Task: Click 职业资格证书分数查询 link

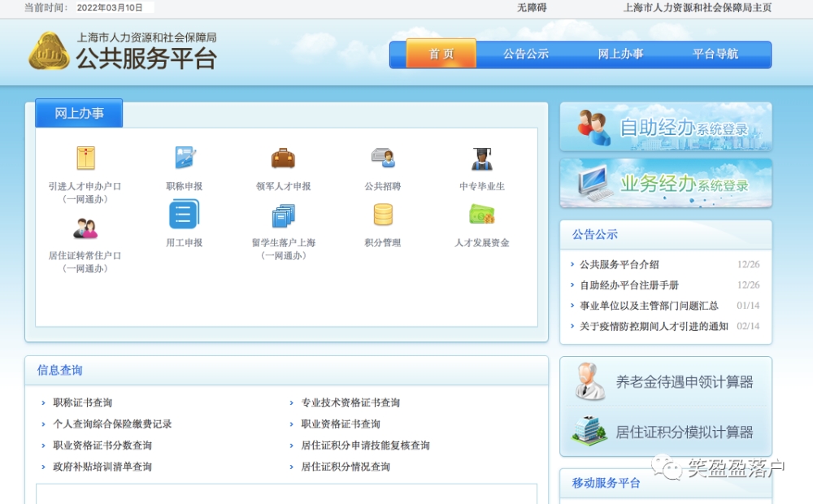Action: click(x=102, y=445)
